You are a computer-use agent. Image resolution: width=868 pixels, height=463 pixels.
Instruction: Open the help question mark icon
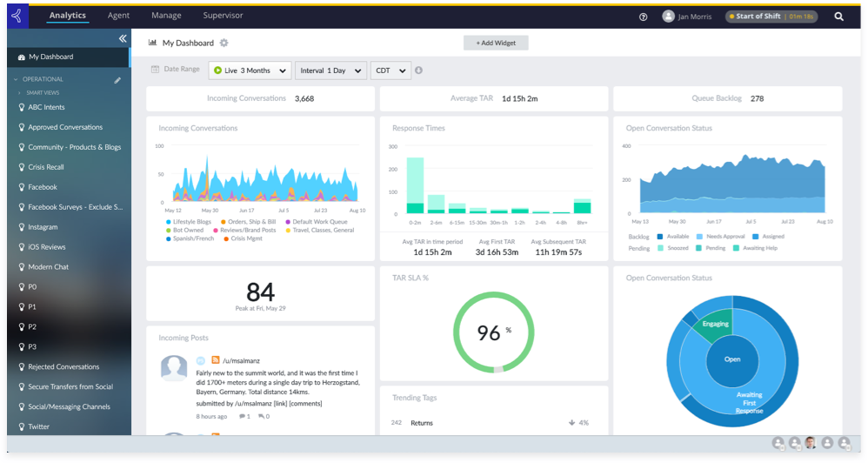coord(644,17)
